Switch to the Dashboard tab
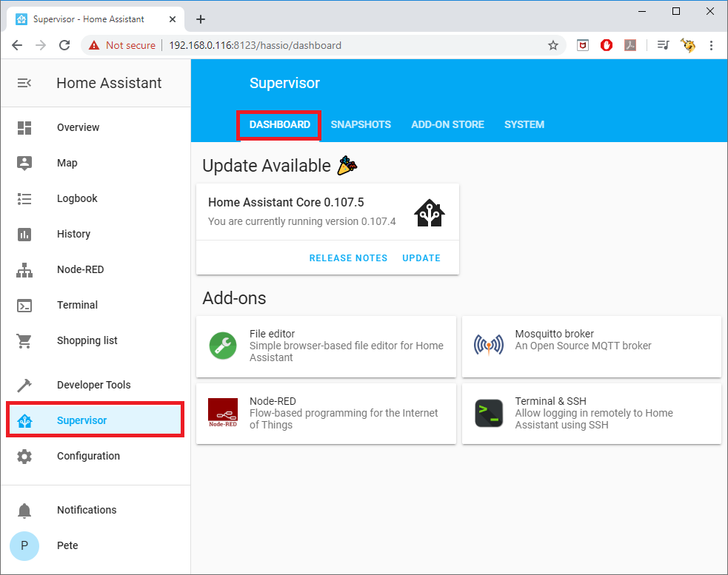 click(279, 125)
